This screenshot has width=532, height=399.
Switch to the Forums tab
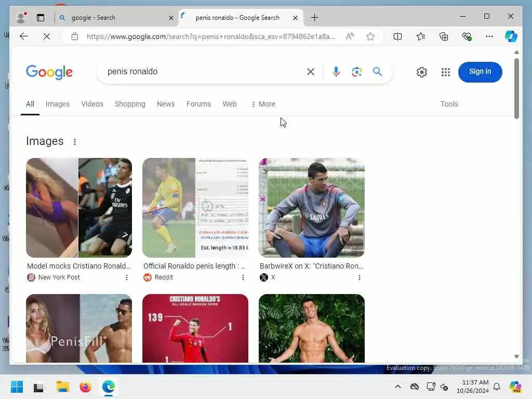(x=199, y=104)
